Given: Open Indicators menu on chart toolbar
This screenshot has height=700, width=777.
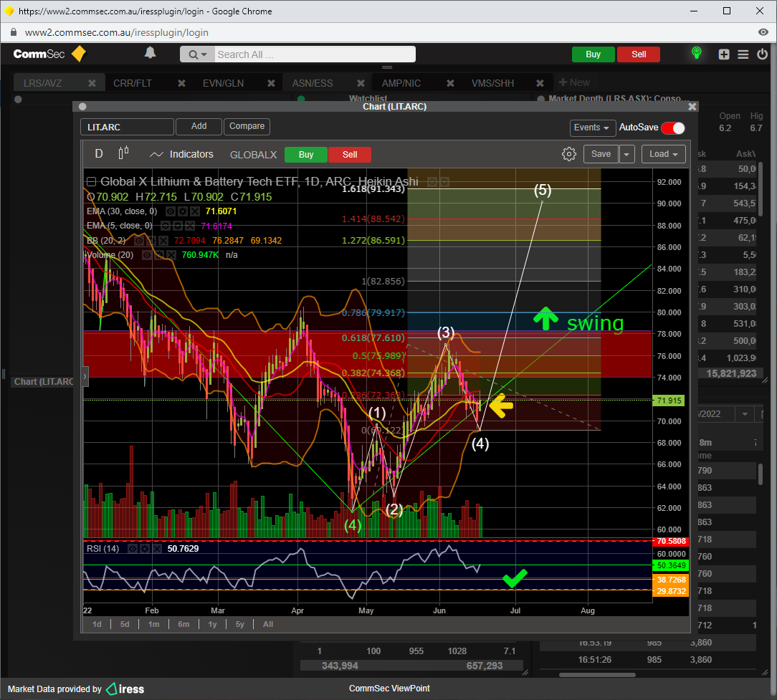Looking at the screenshot, I should (181, 154).
